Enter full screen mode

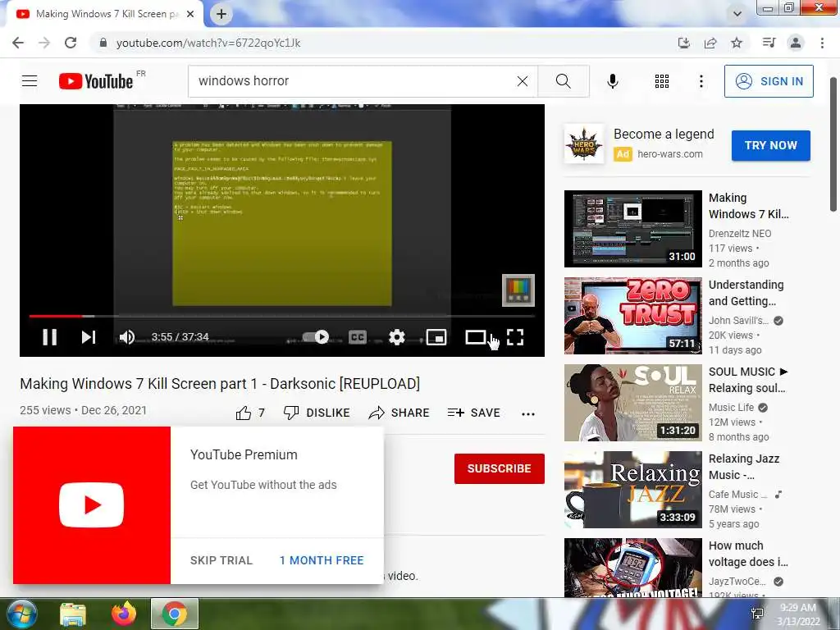pyautogui.click(x=515, y=337)
